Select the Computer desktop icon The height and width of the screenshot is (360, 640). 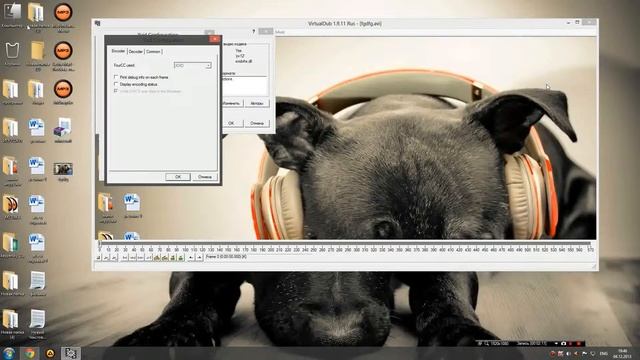pos(12,15)
